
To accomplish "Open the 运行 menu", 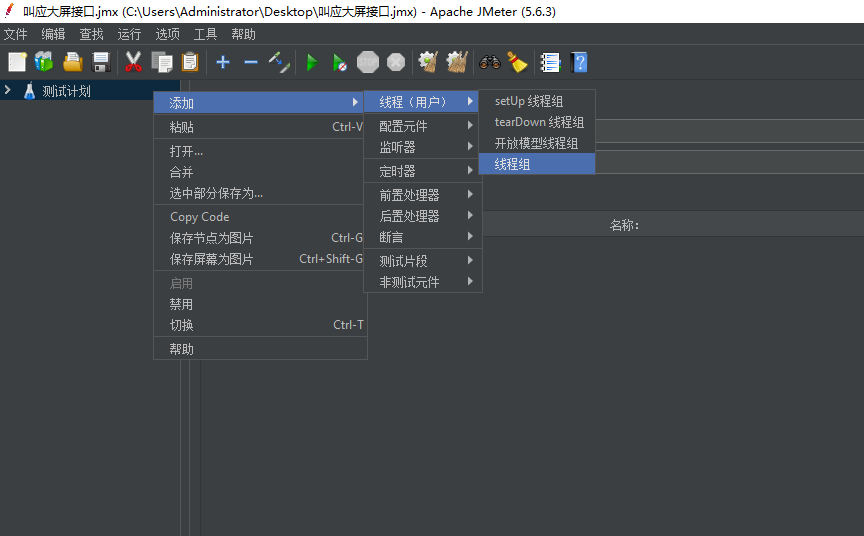I will click(x=129, y=34).
